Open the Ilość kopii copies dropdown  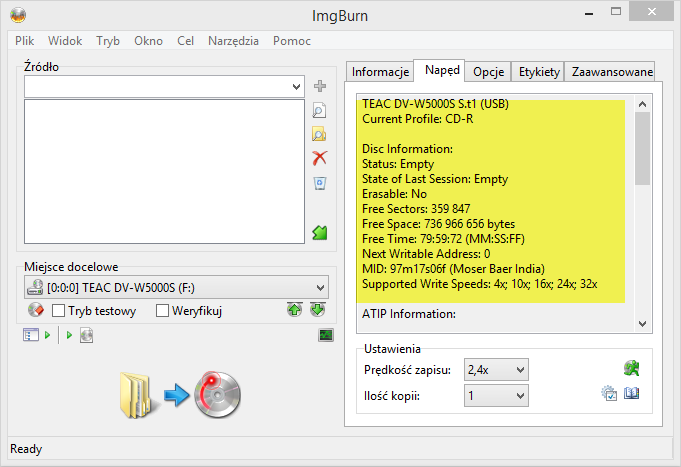496,396
